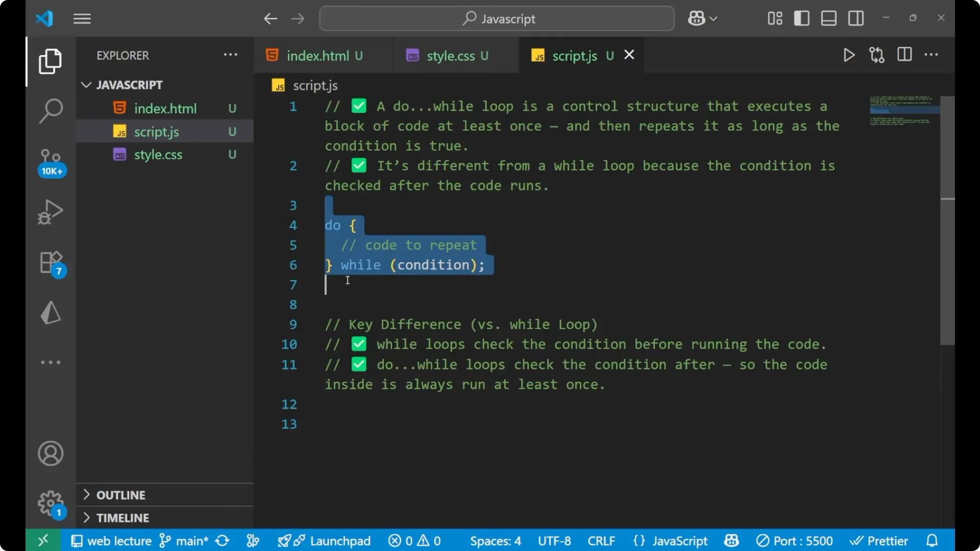Open the Search view
The image size is (980, 551).
tap(50, 110)
